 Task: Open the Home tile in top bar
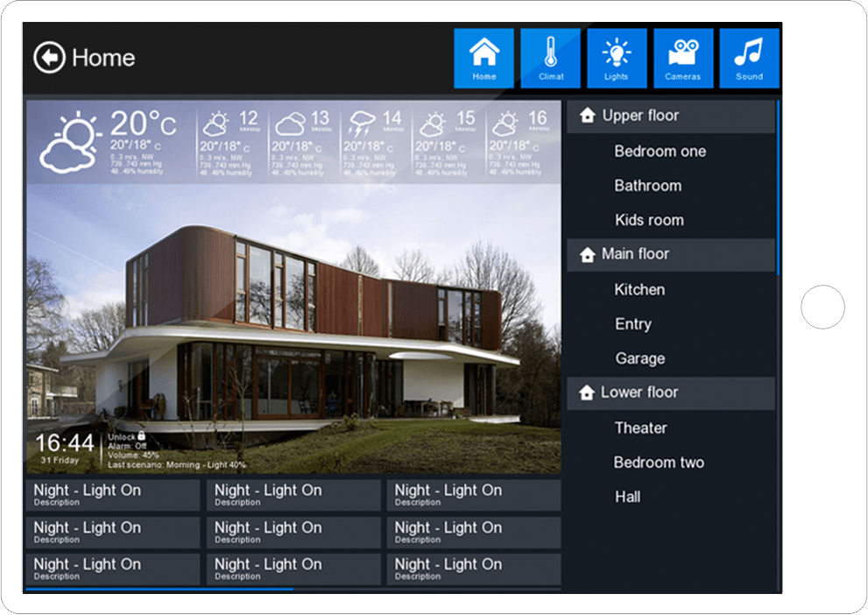(x=483, y=58)
